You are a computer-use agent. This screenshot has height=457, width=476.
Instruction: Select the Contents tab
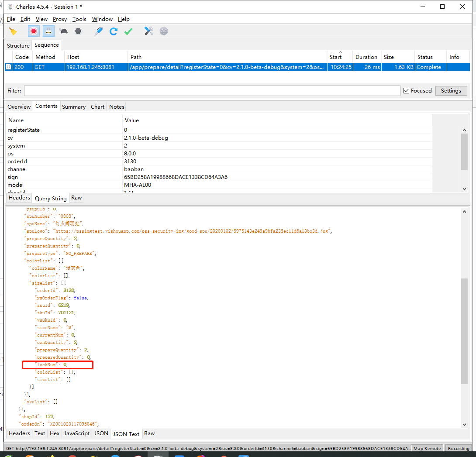[46, 106]
